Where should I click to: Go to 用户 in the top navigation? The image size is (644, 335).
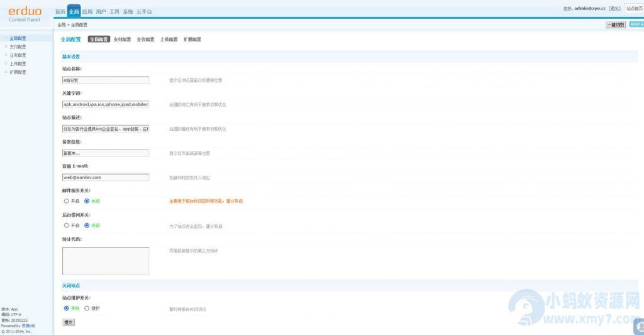click(101, 12)
